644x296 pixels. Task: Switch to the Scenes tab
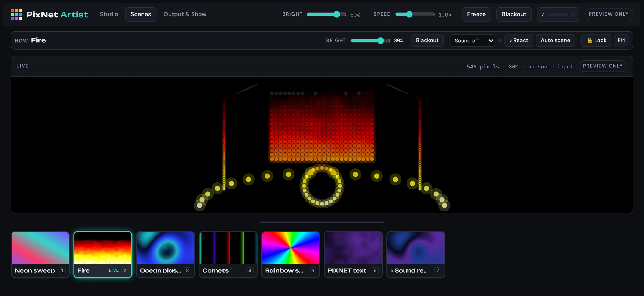(x=141, y=14)
